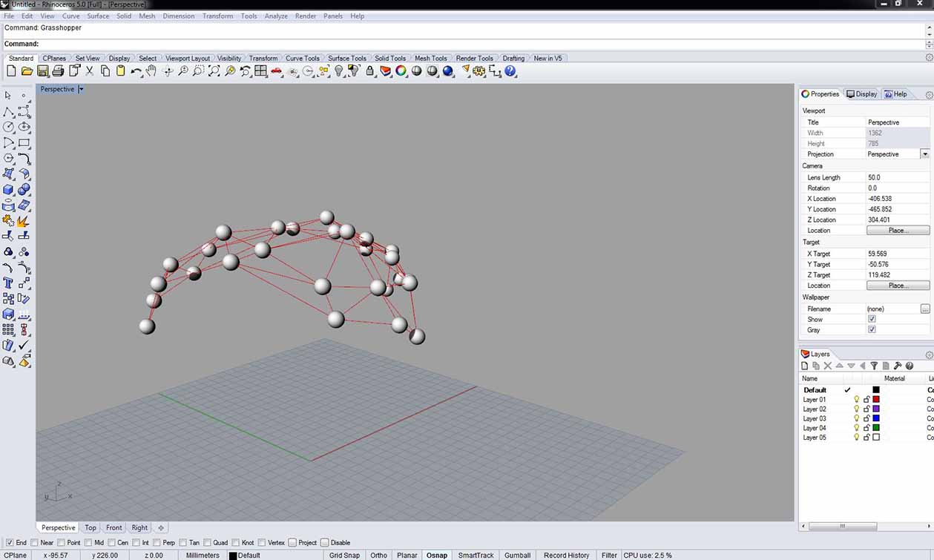Click the blue Help question mark icon
This screenshot has width=934, height=560.
pyautogui.click(x=510, y=71)
